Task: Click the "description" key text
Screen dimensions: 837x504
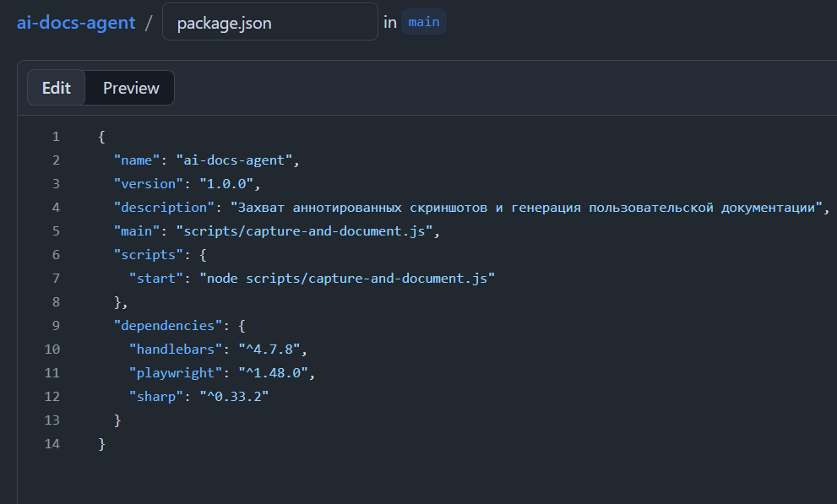Action: pos(164,208)
